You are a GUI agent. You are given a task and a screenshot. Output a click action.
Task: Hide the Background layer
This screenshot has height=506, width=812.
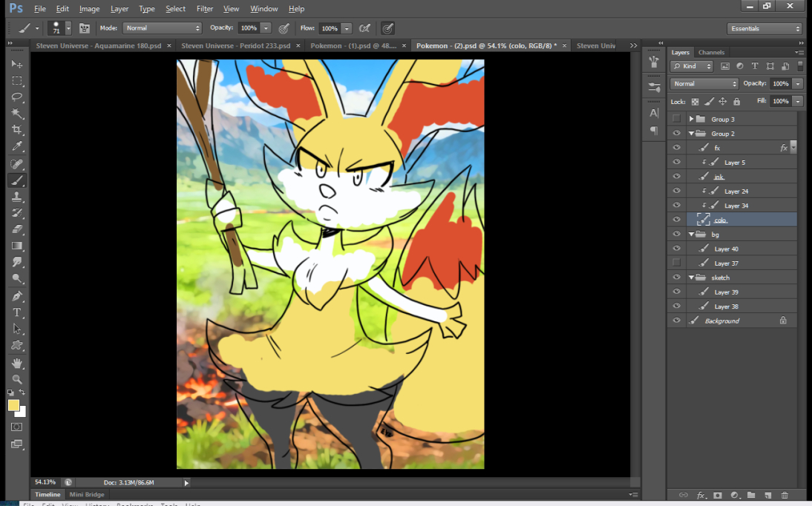pyautogui.click(x=676, y=321)
